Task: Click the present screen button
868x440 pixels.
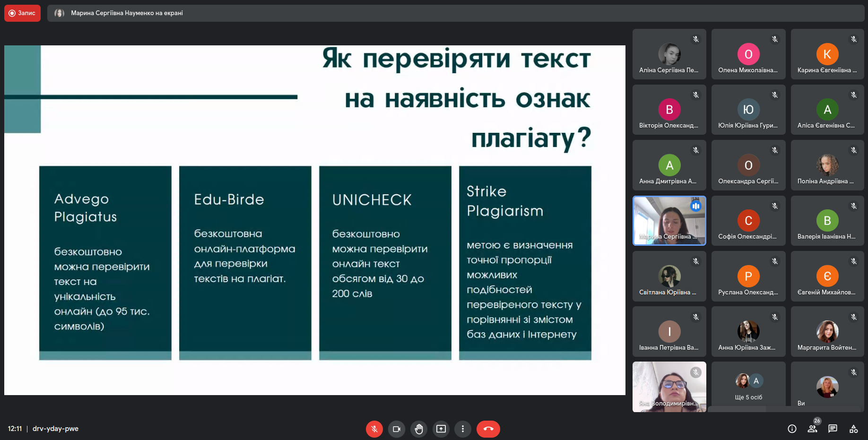Action: [x=441, y=429]
